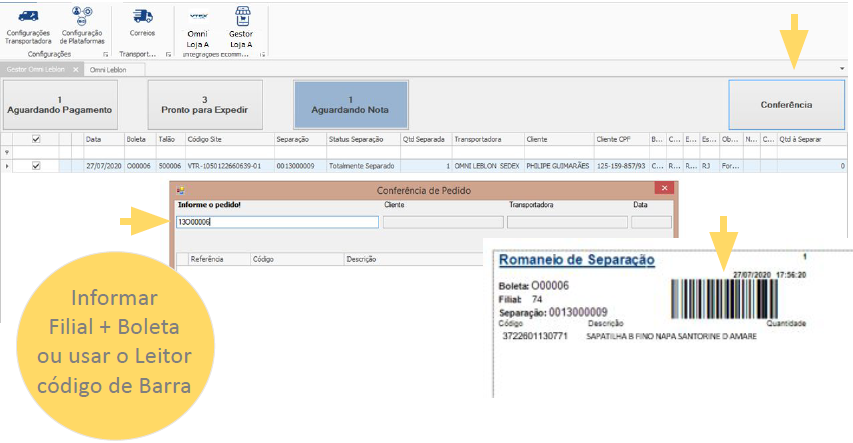Select the Gestor Omni Leblon tab
Screen dimensions: 853x443
[x=35, y=69]
